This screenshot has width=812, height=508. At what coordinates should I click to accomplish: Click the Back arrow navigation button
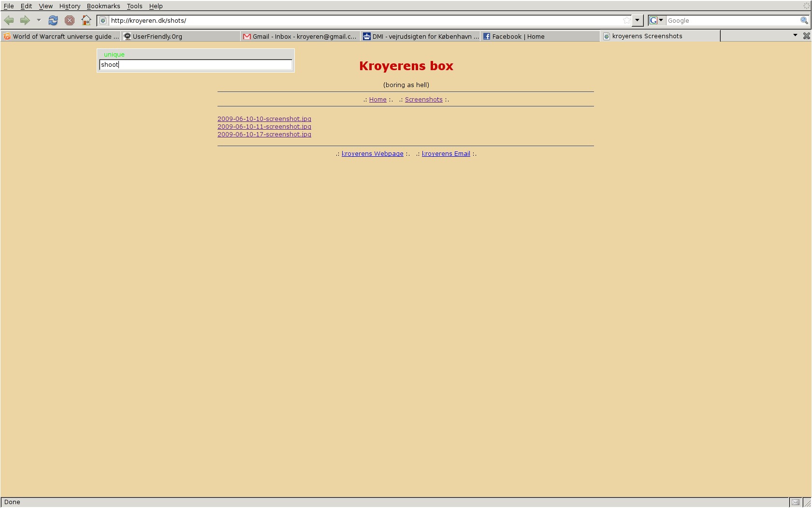click(x=9, y=20)
